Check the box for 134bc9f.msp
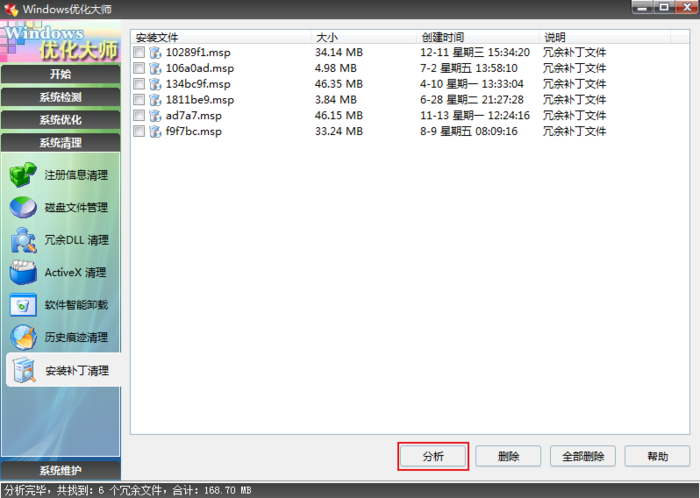 click(139, 84)
